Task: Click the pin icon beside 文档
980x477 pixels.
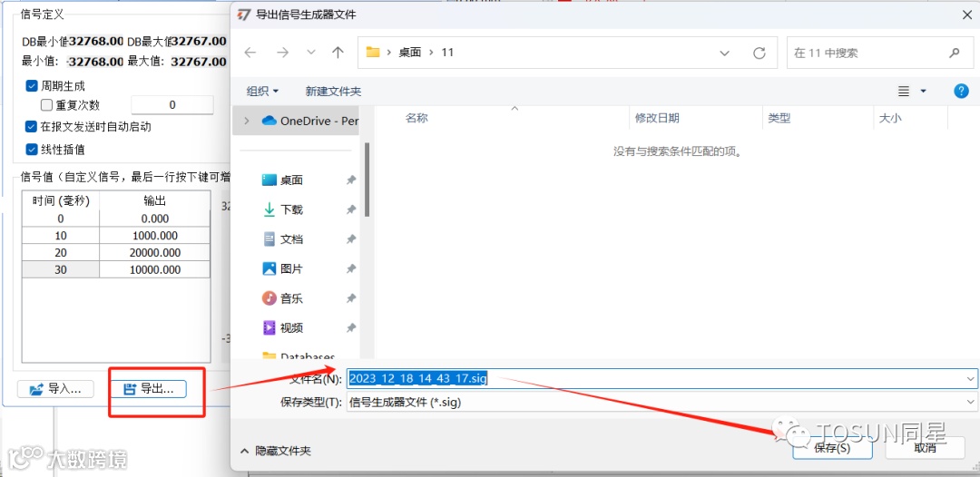Action: [x=351, y=239]
